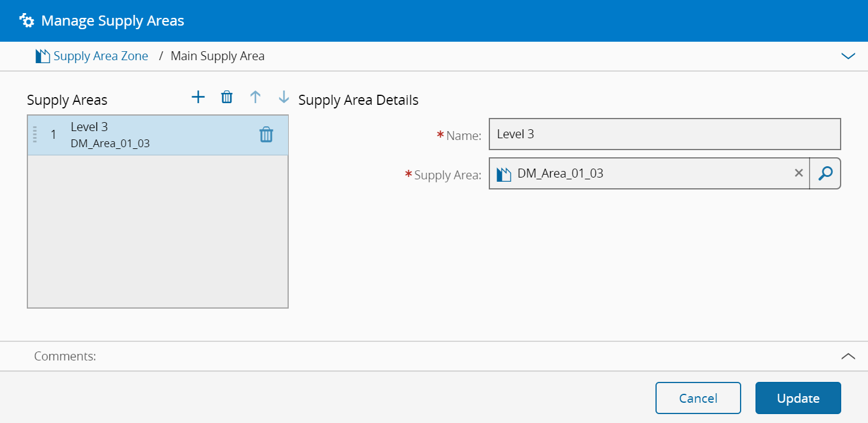Click the drag handle on Level 3 row
Viewport: 868px width, 423px height.
tap(35, 135)
